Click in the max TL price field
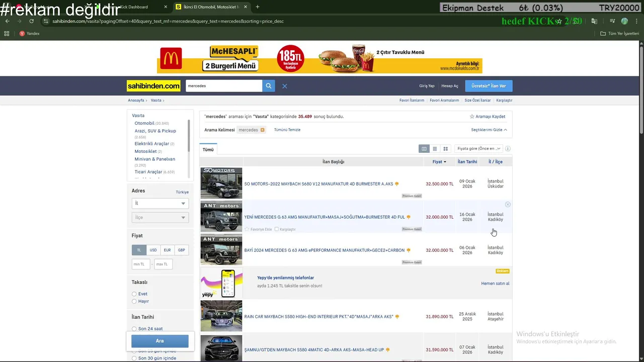 tap(164, 264)
